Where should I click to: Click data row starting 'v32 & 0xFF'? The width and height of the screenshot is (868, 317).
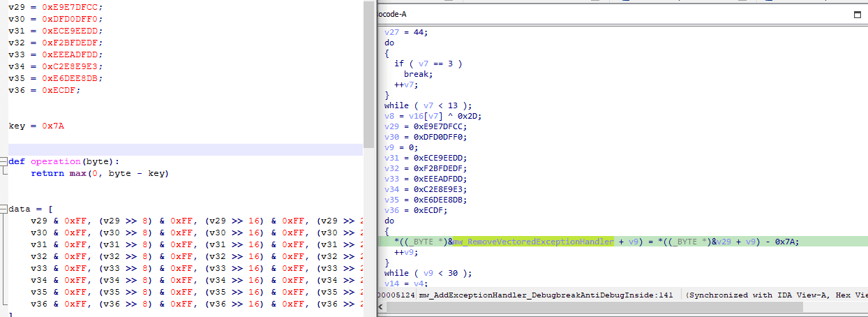pyautogui.click(x=197, y=256)
